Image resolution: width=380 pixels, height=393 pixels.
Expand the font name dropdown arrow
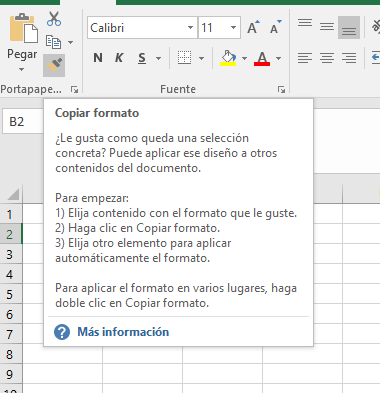coord(190,28)
